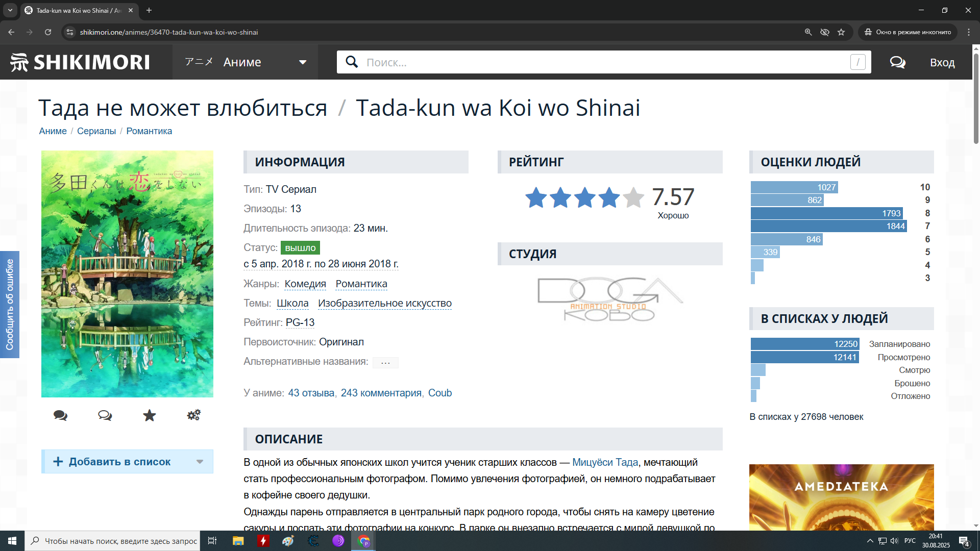
Task: Click the score 8 rating bar
Action: pyautogui.click(x=826, y=213)
